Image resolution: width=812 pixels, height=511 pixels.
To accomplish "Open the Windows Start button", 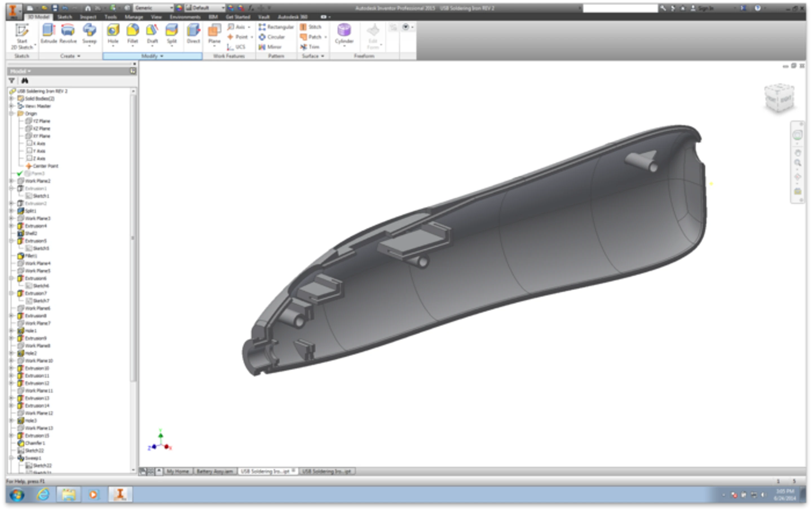I will click(17, 495).
